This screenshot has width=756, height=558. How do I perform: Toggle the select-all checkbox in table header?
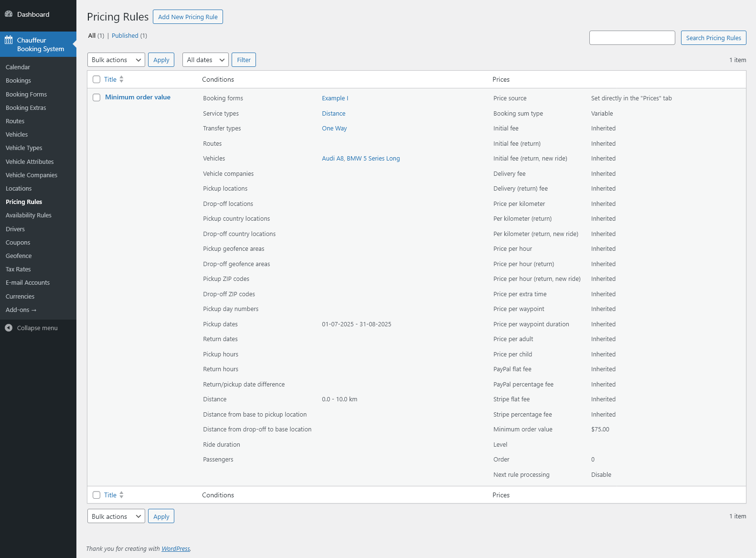coord(96,79)
